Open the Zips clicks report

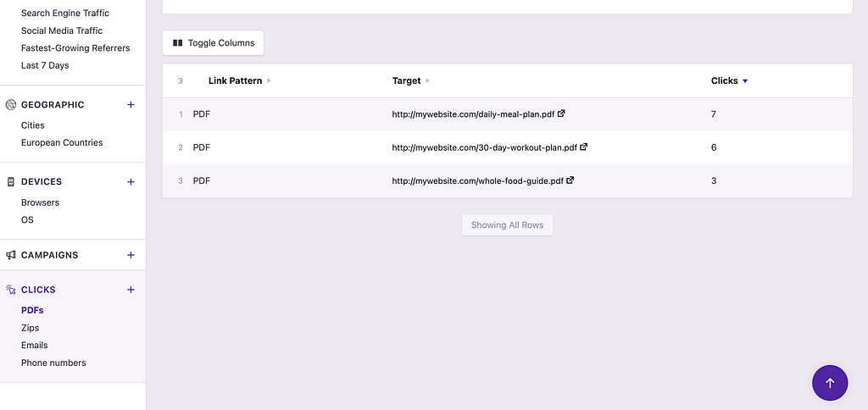[x=31, y=328]
